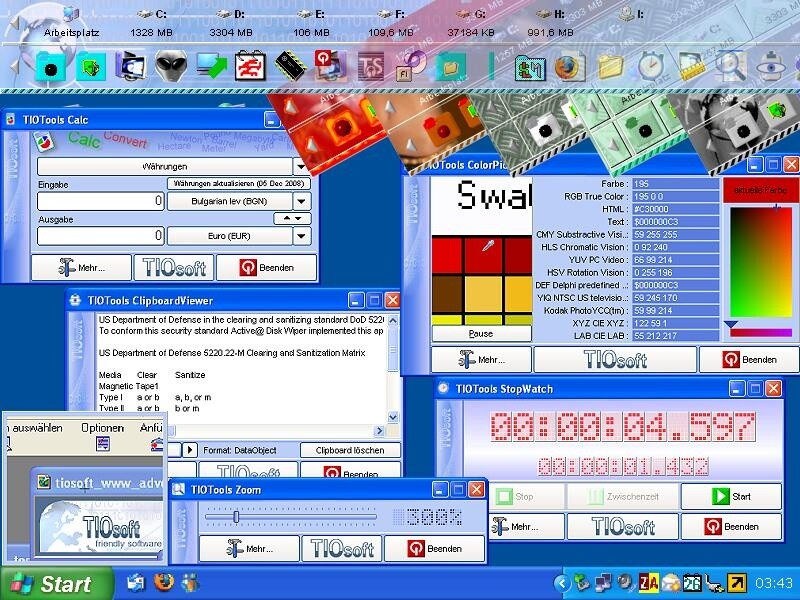Click the hue bar below color gradient
This screenshot has width=800, height=600.
pyautogui.click(x=761, y=332)
